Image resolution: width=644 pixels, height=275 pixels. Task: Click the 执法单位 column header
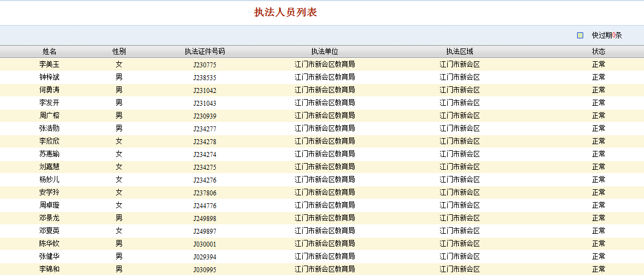(325, 52)
